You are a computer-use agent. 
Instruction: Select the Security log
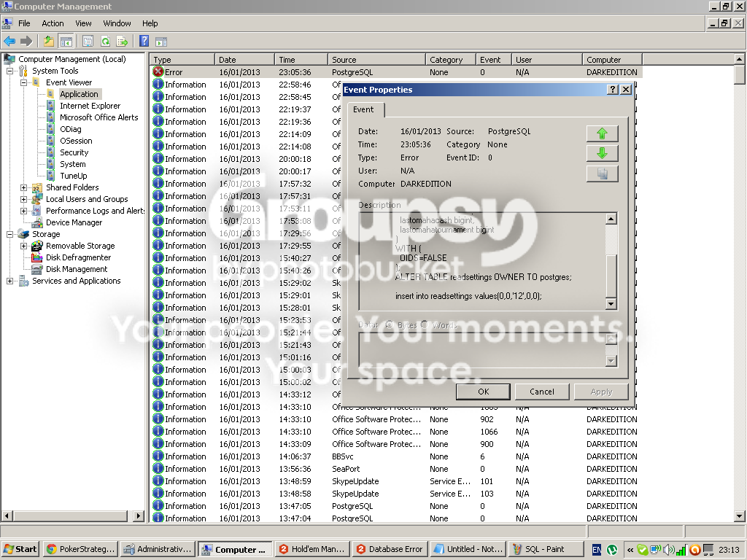point(74,152)
